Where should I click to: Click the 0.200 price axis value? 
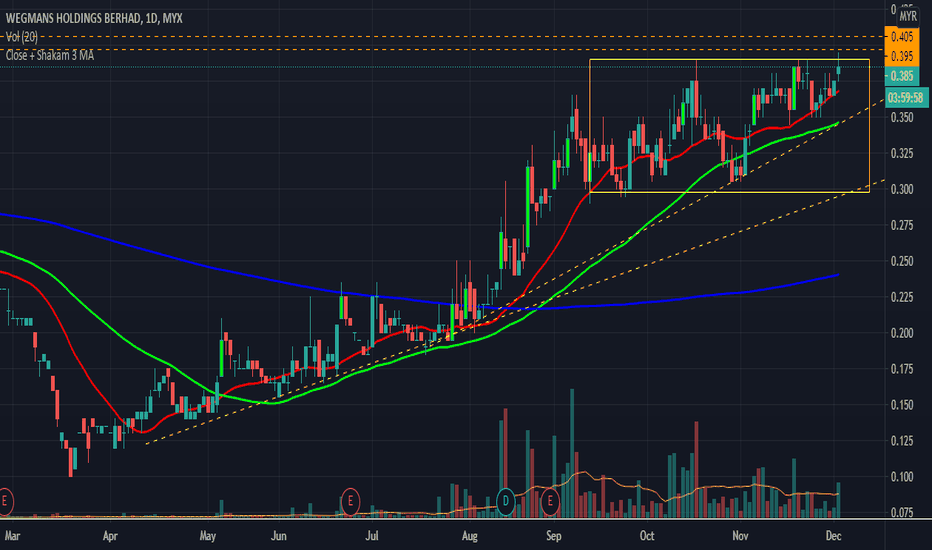coord(902,333)
